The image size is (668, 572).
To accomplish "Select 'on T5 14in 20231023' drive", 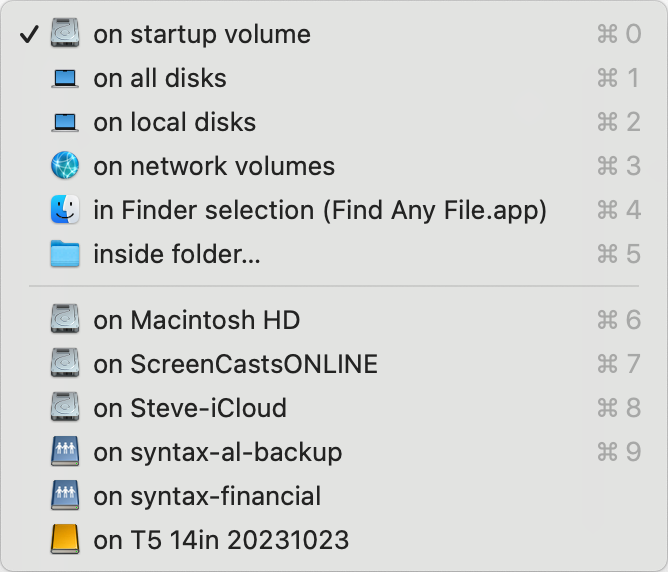I will click(x=221, y=540).
